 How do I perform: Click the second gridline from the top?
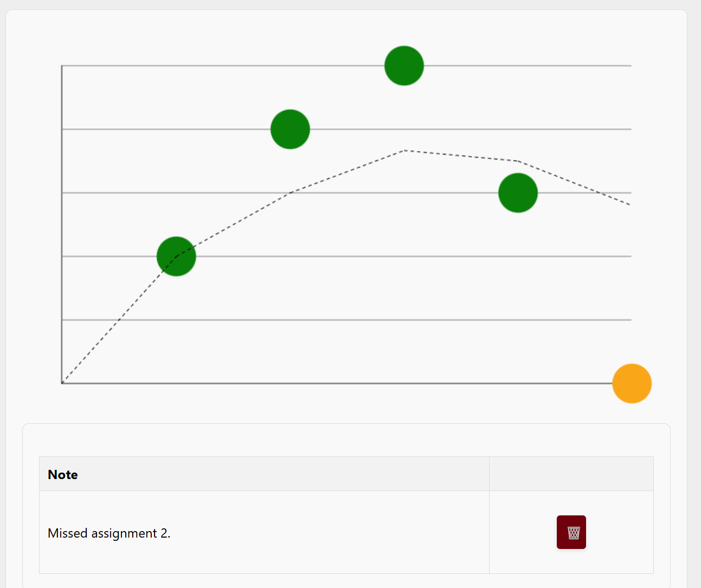pos(461,129)
